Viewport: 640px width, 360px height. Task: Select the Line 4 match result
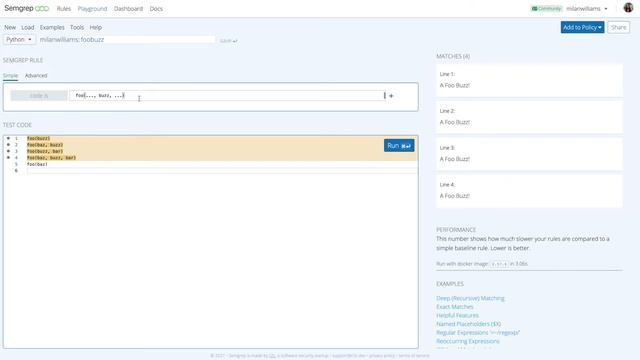[x=529, y=191]
